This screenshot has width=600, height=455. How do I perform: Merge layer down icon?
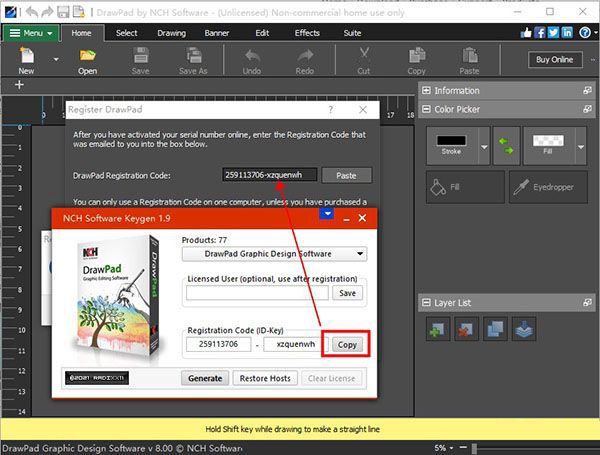pyautogui.click(x=524, y=329)
